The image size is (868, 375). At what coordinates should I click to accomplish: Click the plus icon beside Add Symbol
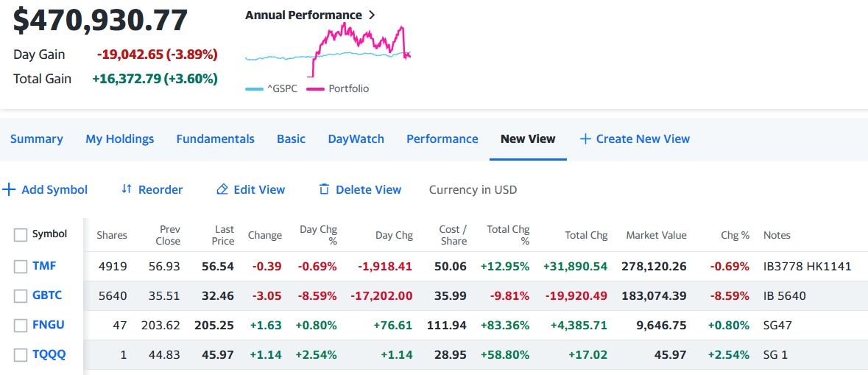(9, 190)
